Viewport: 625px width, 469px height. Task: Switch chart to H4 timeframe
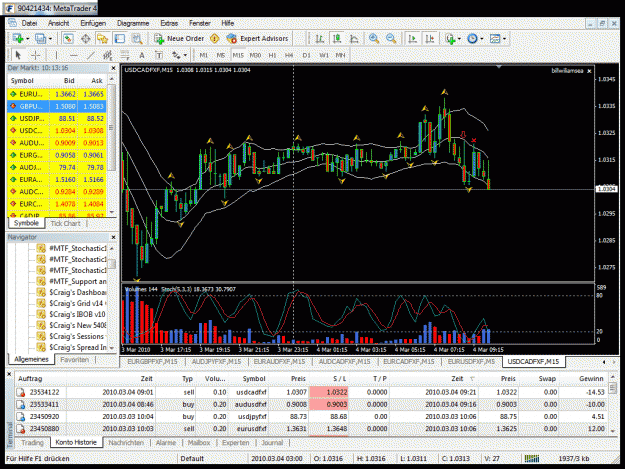(x=289, y=55)
